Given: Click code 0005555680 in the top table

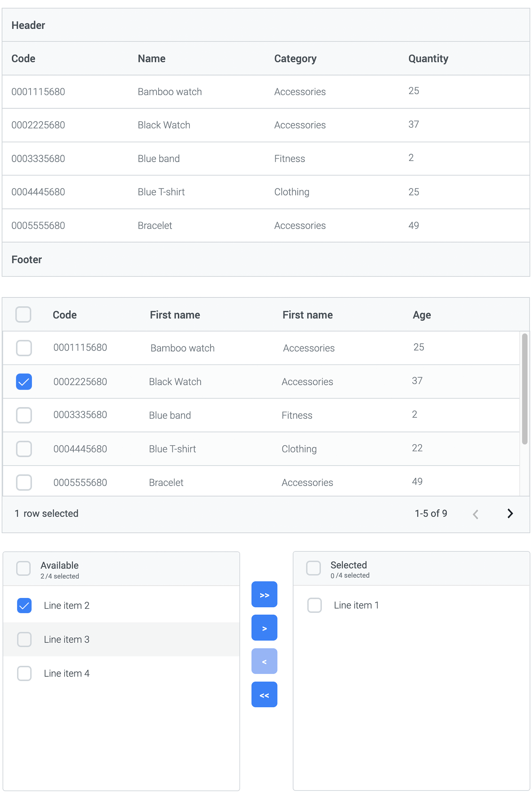Looking at the screenshot, I should click(x=38, y=226).
